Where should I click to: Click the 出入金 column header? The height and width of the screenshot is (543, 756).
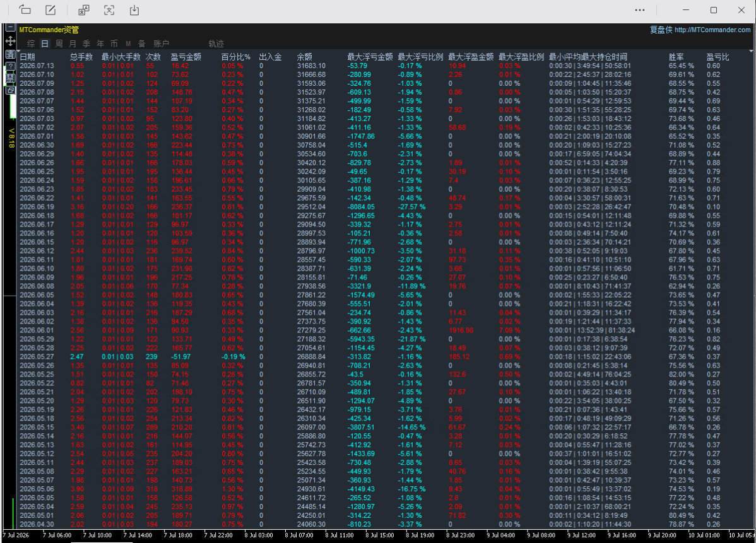tap(271, 57)
